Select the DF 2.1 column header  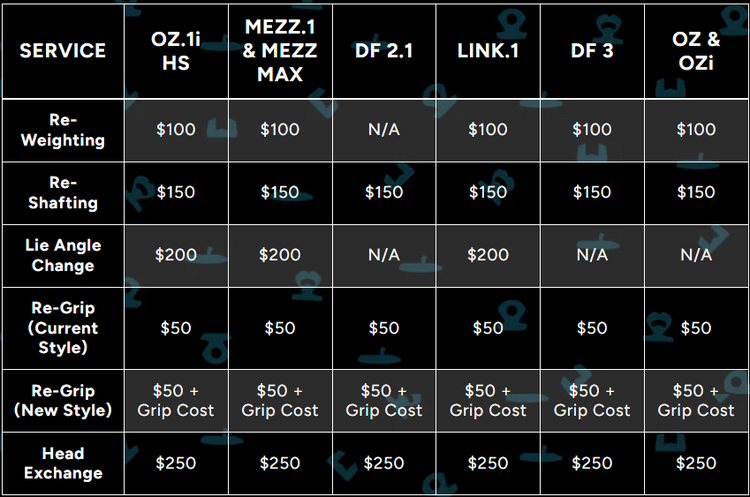(384, 50)
